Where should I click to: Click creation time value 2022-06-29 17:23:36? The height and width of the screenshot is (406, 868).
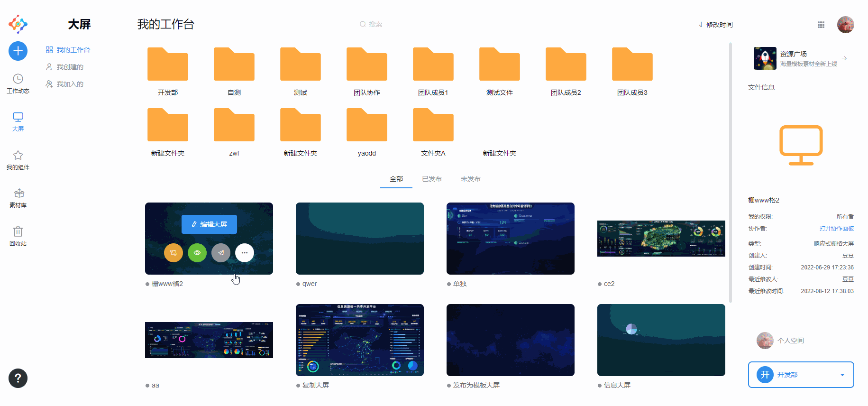[x=827, y=268]
